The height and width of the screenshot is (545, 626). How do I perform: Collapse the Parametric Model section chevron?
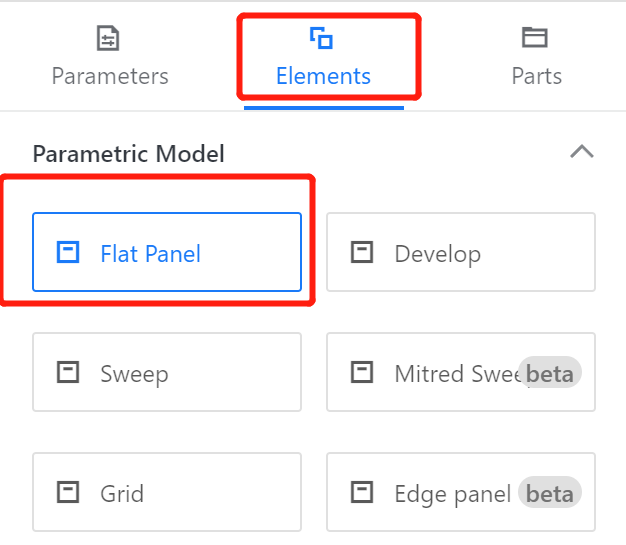pos(581,152)
